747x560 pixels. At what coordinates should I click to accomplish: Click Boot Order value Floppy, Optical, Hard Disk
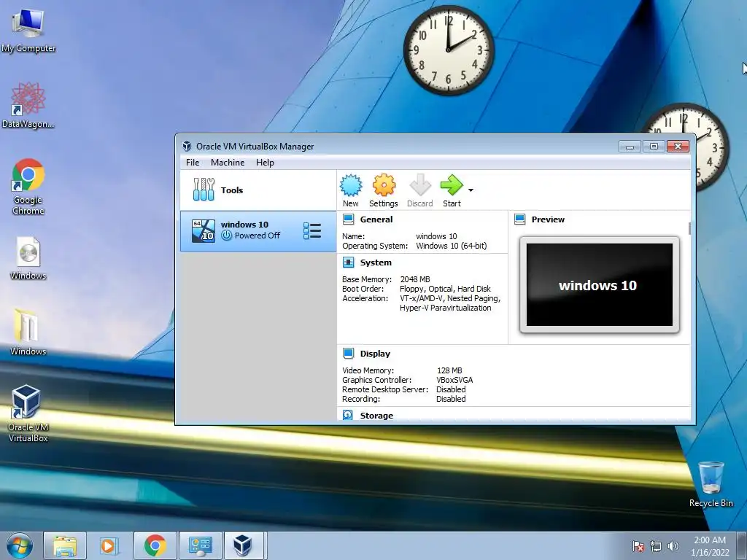[445, 289]
